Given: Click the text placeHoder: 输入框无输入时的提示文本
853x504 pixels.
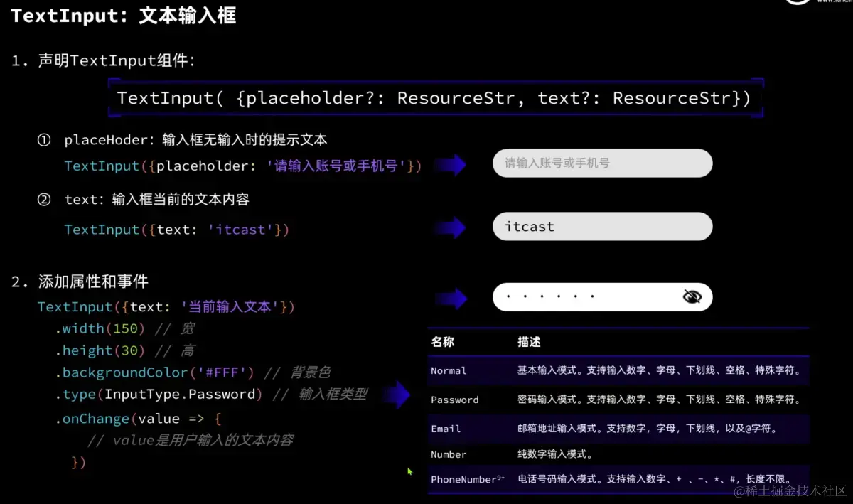Looking at the screenshot, I should point(195,140).
